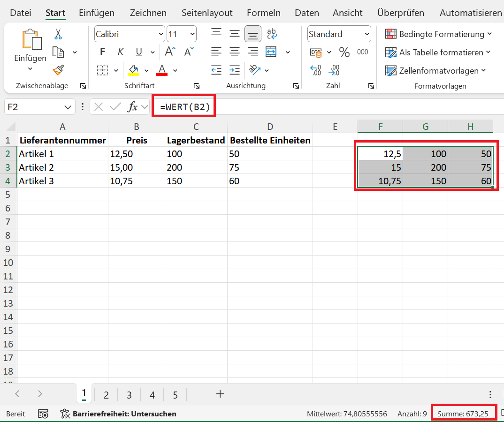Apply percent style to cells
Screen dimensions: 504x422
(344, 52)
